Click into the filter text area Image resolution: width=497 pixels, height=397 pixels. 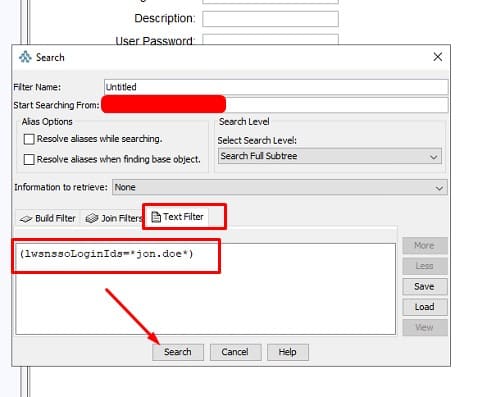tap(206, 289)
